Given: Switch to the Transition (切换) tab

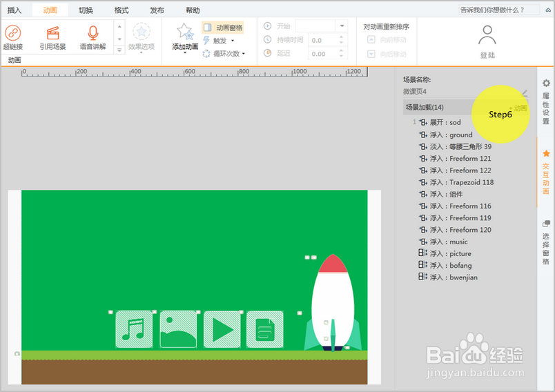Looking at the screenshot, I should pos(86,10).
